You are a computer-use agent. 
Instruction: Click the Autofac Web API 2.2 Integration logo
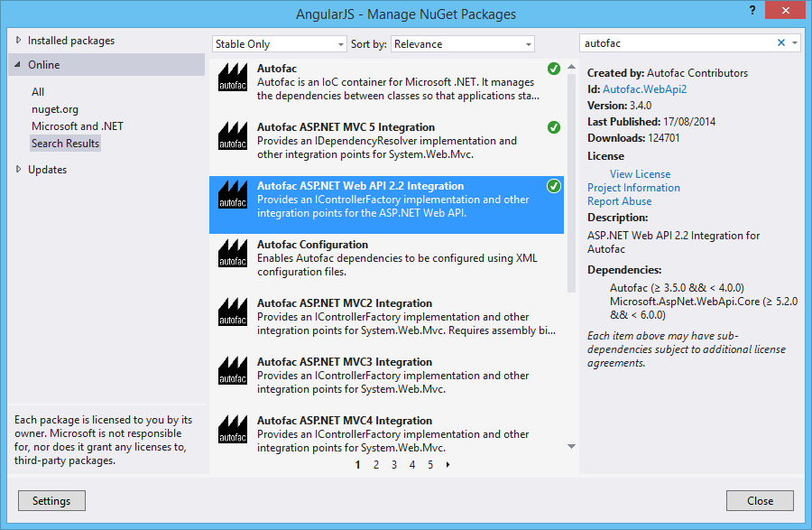(x=233, y=195)
